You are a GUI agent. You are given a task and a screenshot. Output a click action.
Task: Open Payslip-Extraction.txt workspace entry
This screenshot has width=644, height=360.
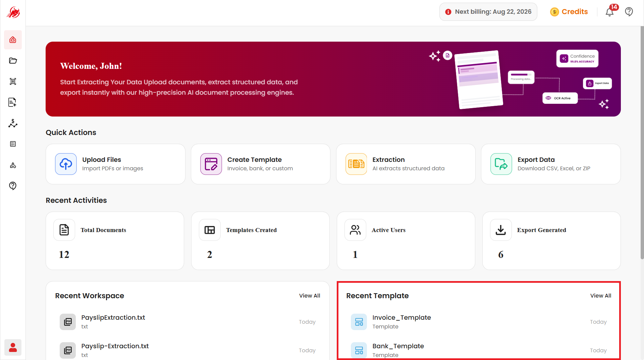pos(187,350)
